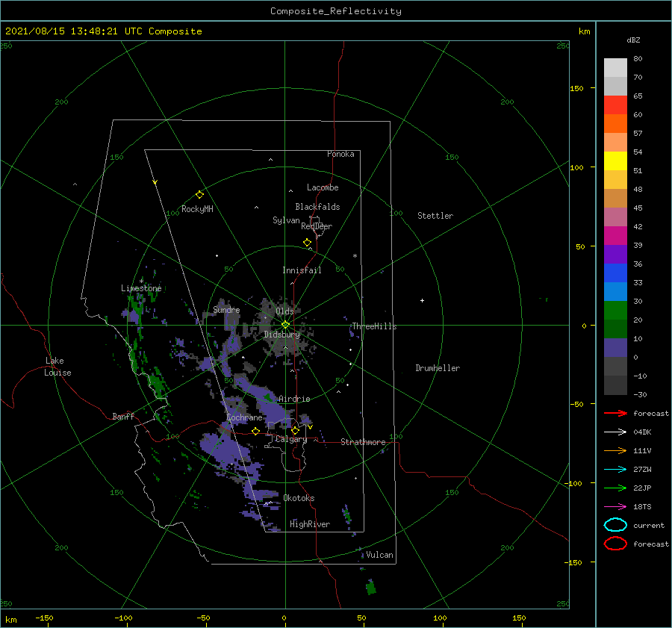Viewport: 672px width, 628px height.
Task: Select the 80 dBZ light gray swatch
Action: click(x=615, y=67)
